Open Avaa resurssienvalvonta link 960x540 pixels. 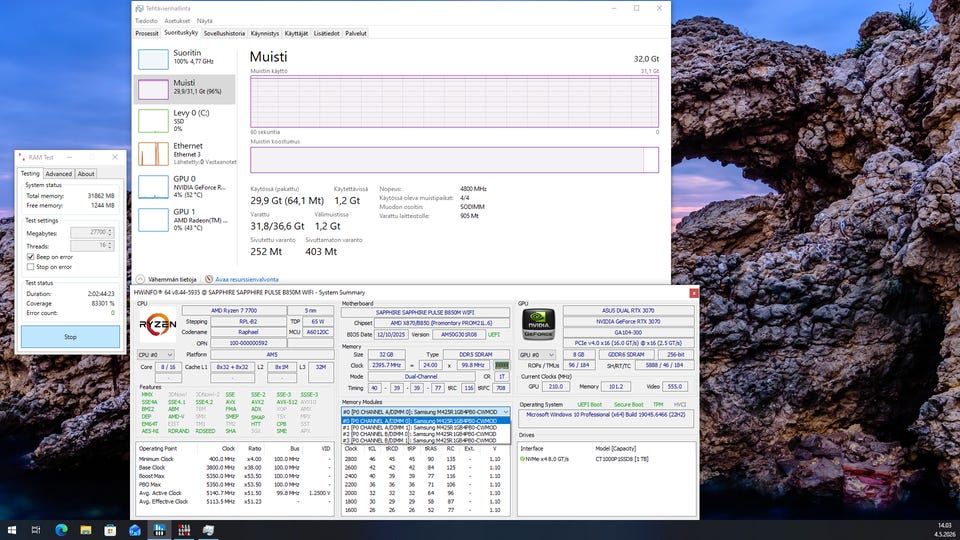(247, 279)
